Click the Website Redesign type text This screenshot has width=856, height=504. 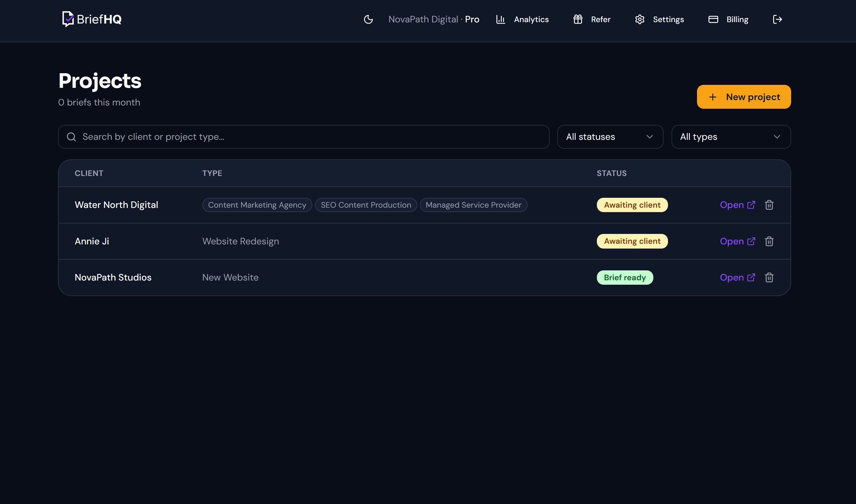click(x=241, y=241)
